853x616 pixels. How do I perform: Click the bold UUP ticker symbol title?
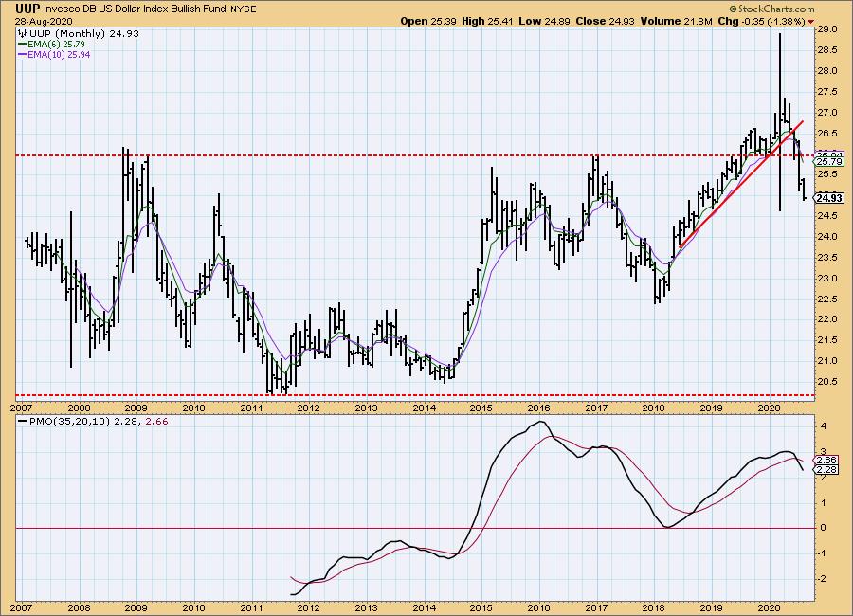coord(27,9)
